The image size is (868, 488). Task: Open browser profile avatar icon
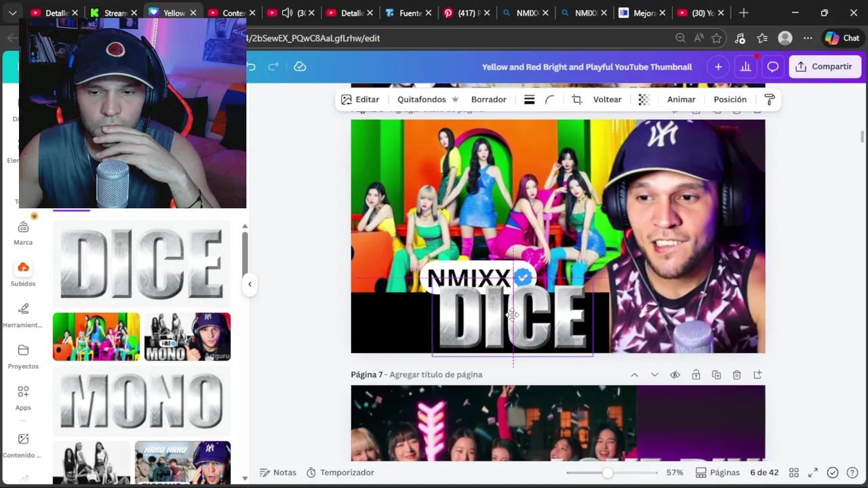pos(785,39)
